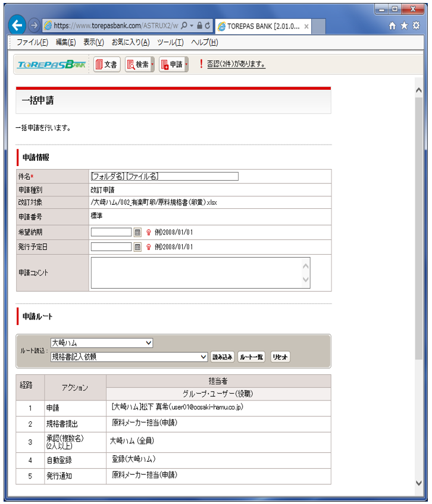Click the 希望納期 date input field
This screenshot has height=504, width=432.
[x=111, y=232]
